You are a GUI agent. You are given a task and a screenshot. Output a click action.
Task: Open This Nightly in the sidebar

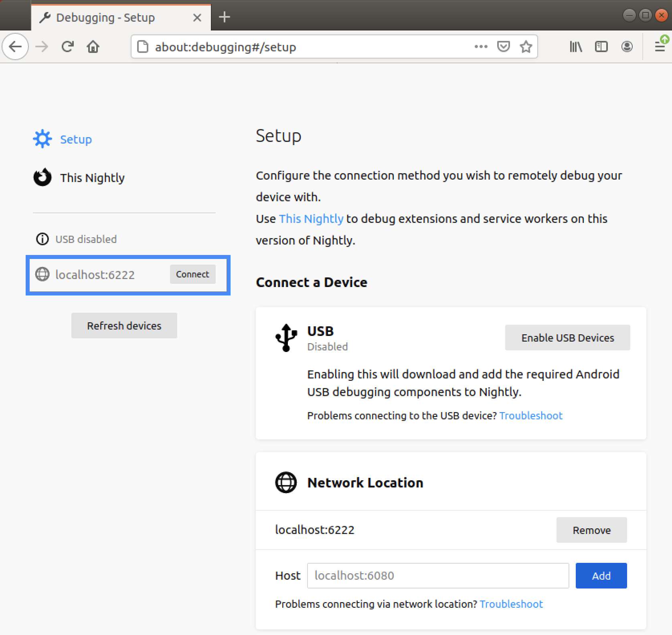[92, 178]
